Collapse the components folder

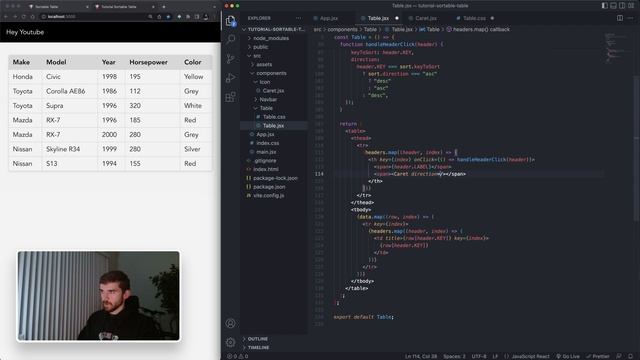pyautogui.click(x=271, y=73)
